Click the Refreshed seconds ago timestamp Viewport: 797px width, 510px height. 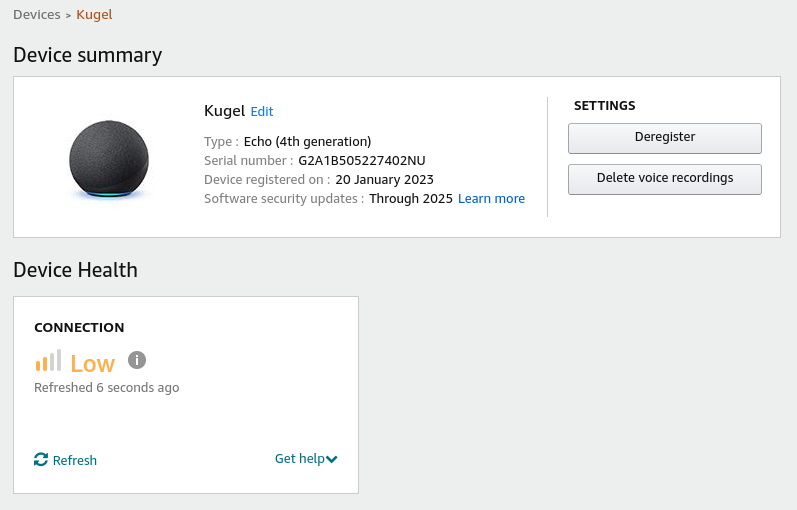(x=106, y=387)
